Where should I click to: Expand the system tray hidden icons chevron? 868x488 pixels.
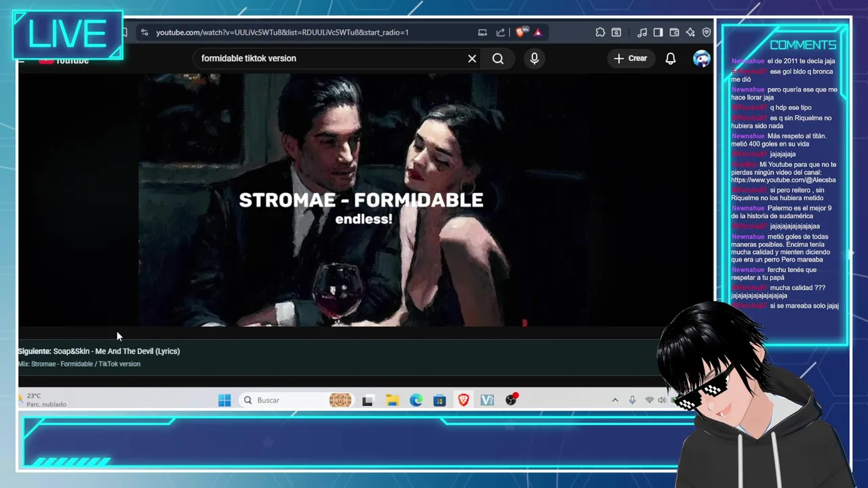click(615, 400)
